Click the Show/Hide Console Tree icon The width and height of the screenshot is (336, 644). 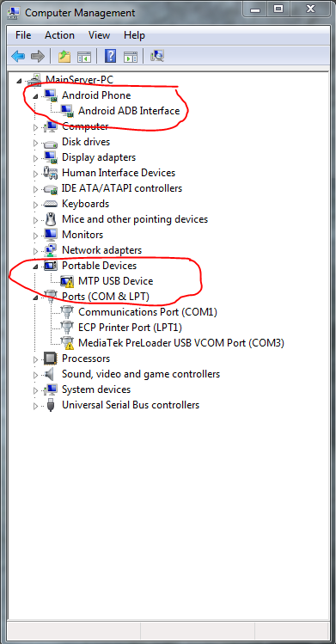[84, 56]
